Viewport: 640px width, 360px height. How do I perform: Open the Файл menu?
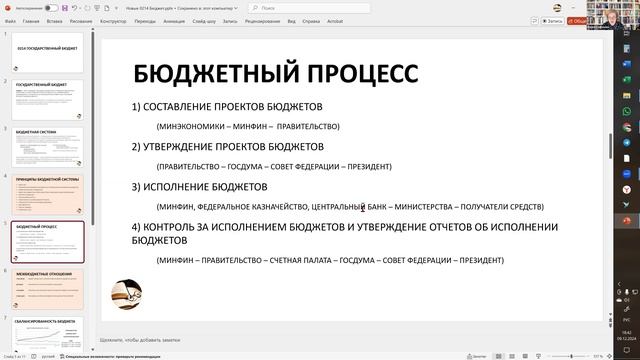(x=10, y=21)
